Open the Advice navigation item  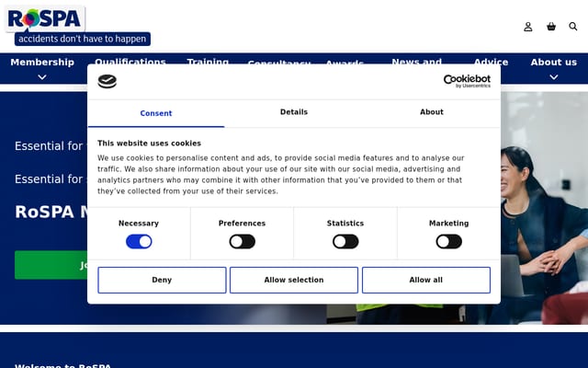[x=491, y=62]
